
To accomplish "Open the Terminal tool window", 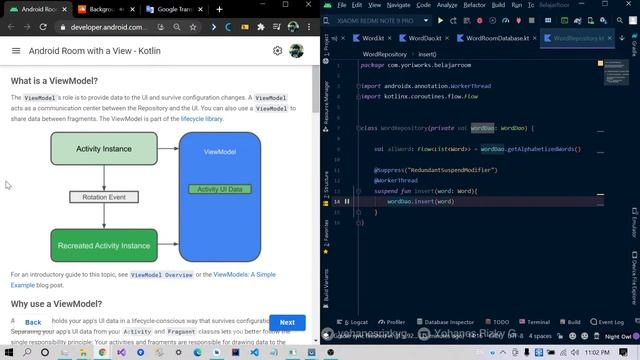I will [x=534, y=322].
